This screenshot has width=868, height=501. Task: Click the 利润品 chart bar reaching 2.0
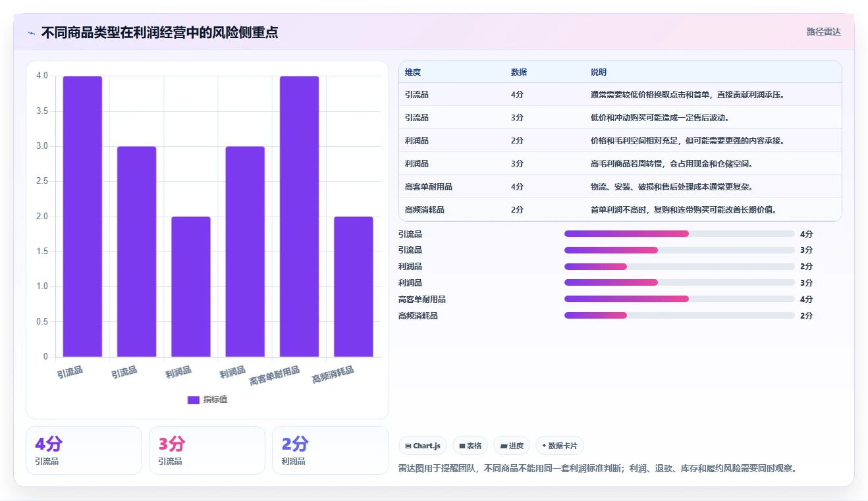(191, 287)
